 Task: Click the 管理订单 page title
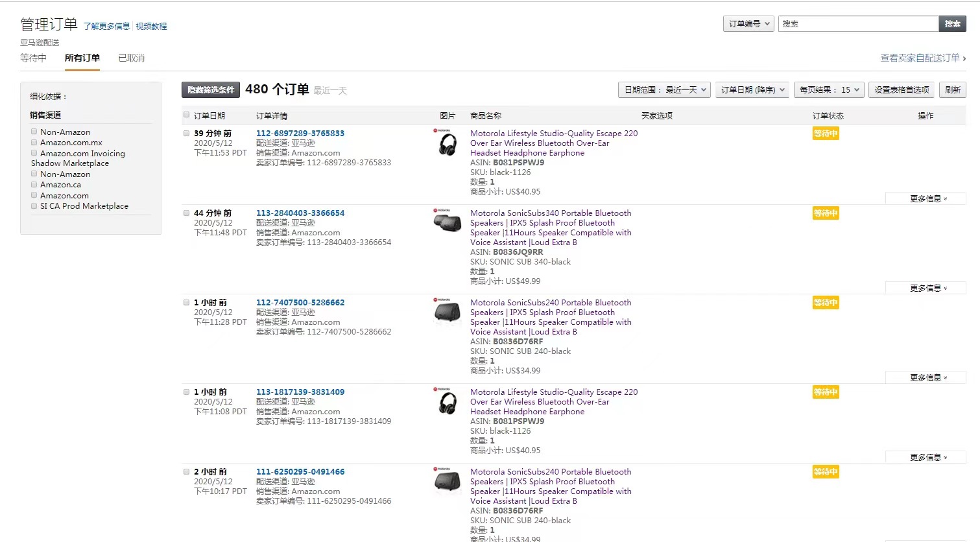[x=49, y=25]
